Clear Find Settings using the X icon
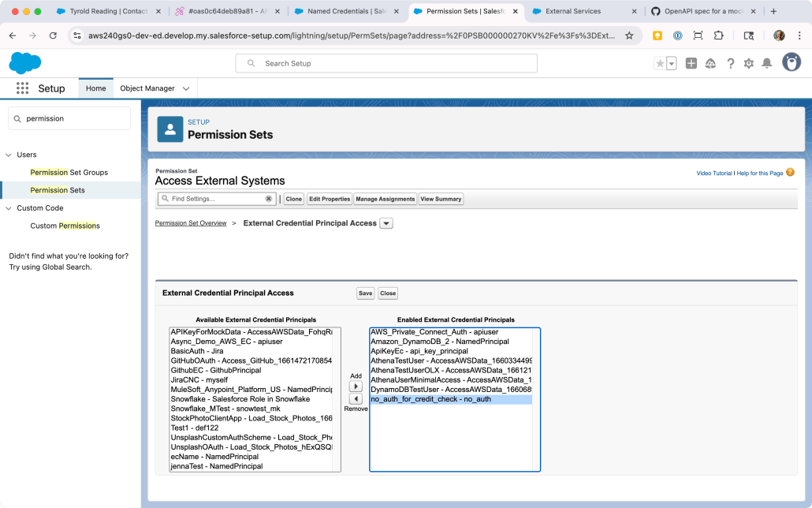Image resolution: width=812 pixels, height=508 pixels. (x=269, y=199)
